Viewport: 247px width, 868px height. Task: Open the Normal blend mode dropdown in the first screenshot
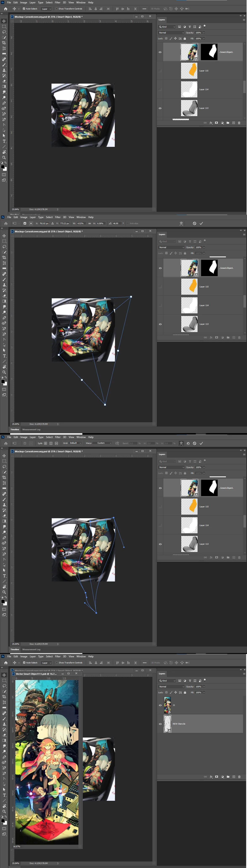tap(171, 33)
